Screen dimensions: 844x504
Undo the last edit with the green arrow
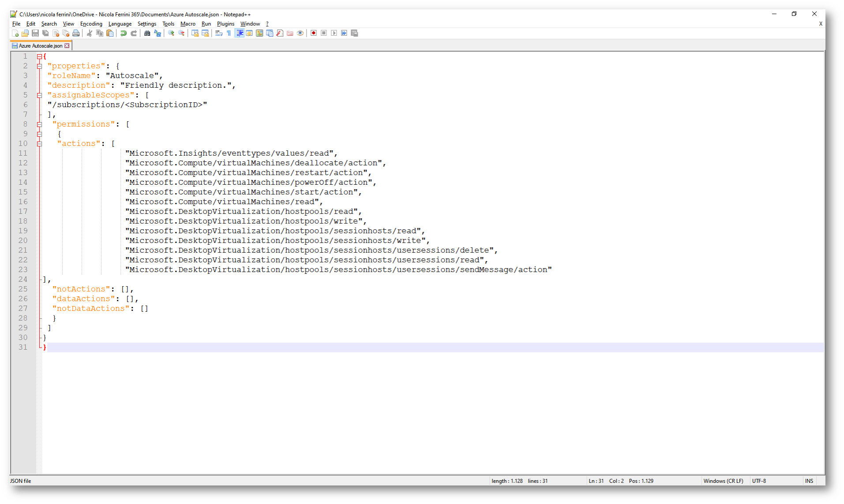[x=124, y=33]
